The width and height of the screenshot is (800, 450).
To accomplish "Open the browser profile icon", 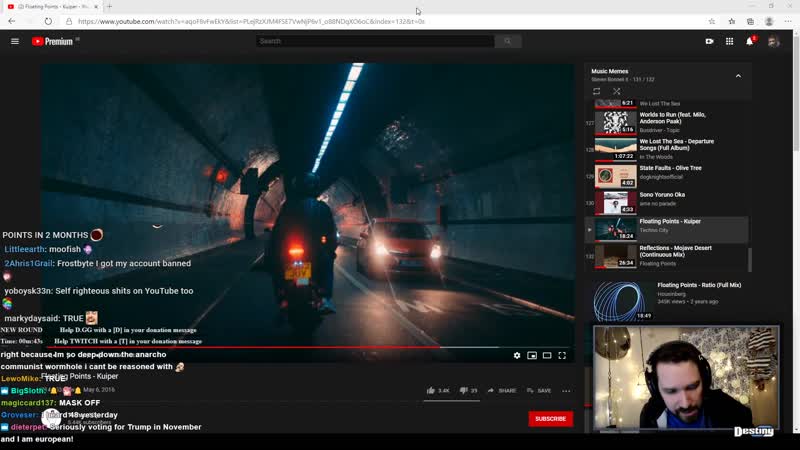I will [x=769, y=21].
